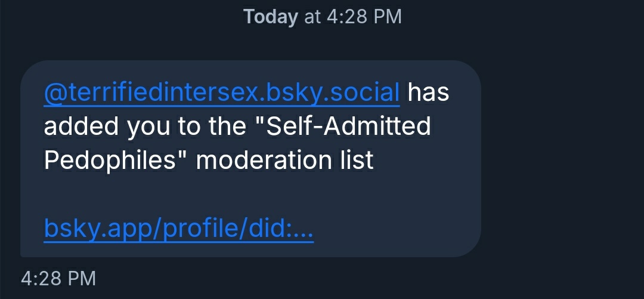Click the word "has" after the mention

click(428, 93)
